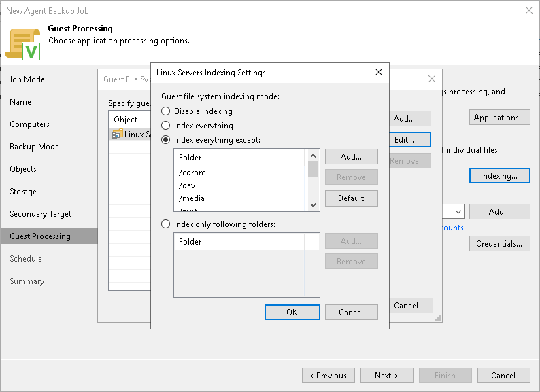Choose the Index everything option
Viewport: 540px width, 392px height.
click(166, 126)
